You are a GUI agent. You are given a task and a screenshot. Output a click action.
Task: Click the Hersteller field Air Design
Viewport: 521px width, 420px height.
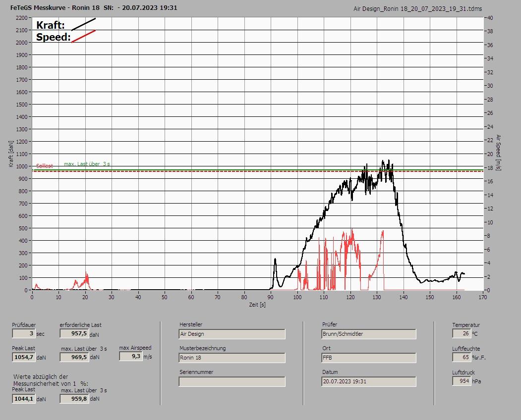pos(232,334)
